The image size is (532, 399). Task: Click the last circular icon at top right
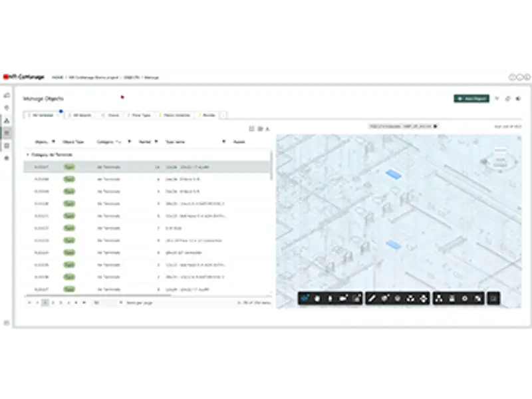(x=527, y=77)
